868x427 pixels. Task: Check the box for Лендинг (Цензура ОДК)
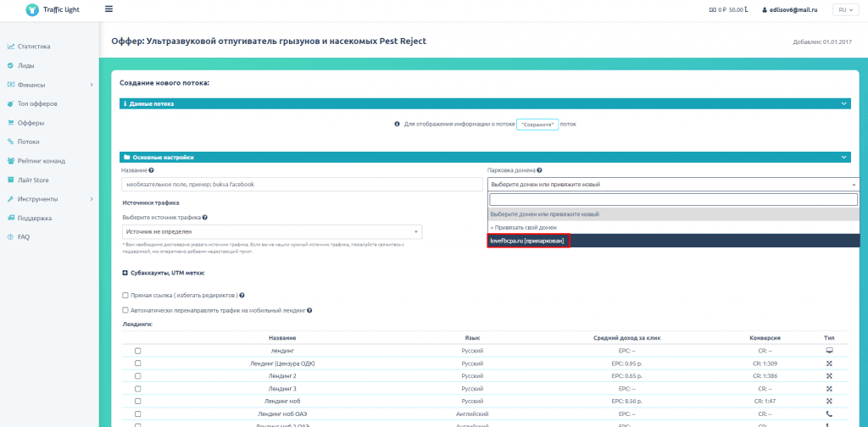click(x=138, y=363)
